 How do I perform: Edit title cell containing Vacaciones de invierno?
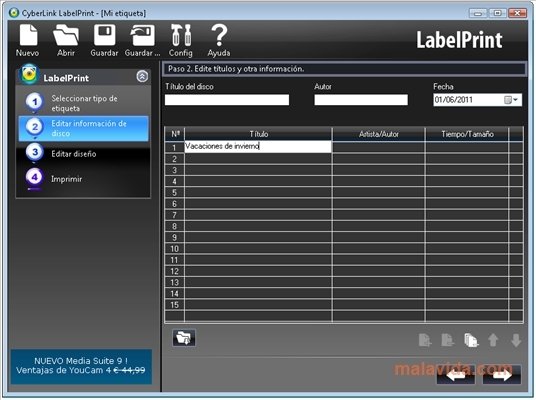258,147
